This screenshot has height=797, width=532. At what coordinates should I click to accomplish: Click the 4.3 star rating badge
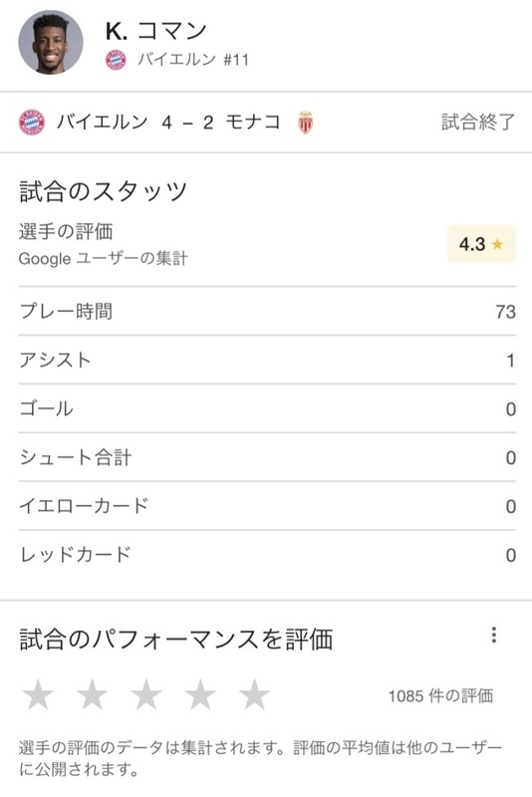[x=482, y=244]
